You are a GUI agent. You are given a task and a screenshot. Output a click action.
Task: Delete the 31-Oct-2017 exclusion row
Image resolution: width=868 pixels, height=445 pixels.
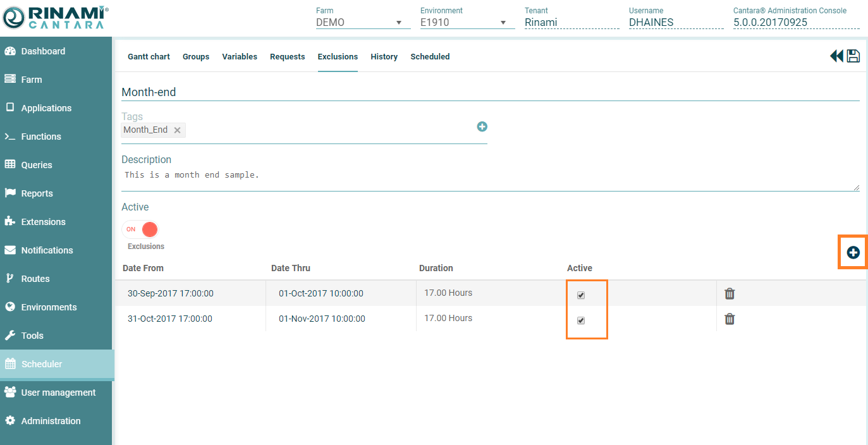point(730,319)
